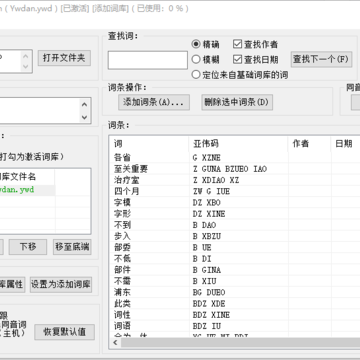
Task: Sort by the 日期 column header
Action: click(345, 144)
